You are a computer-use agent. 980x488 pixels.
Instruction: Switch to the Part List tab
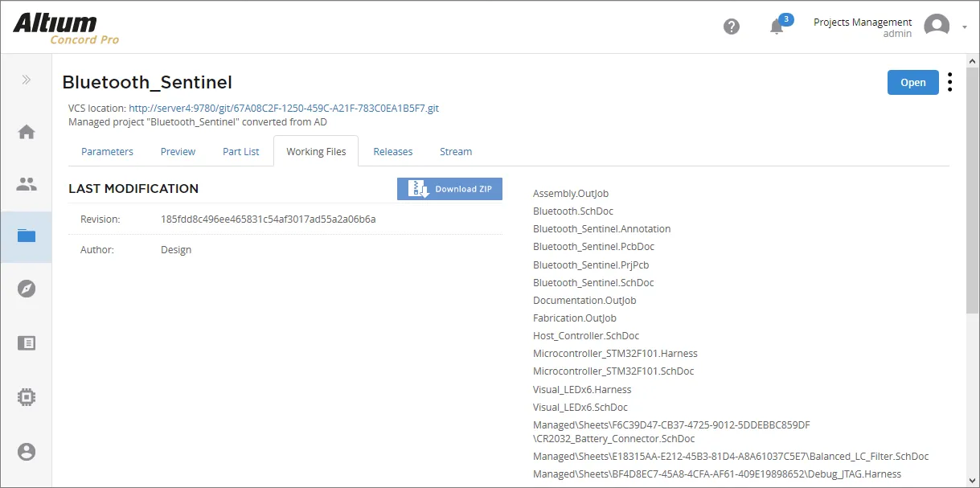pos(241,151)
